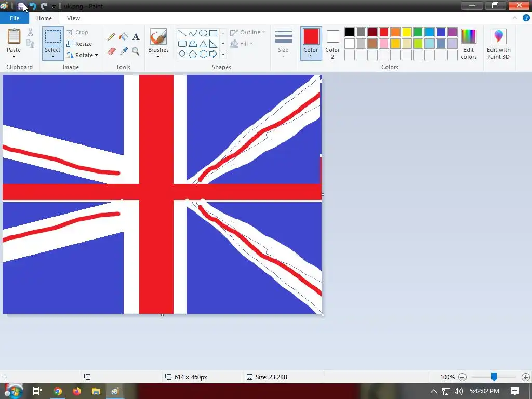This screenshot has height=399, width=532.
Task: Click the Redo arrow in title bar
Action: tap(44, 6)
